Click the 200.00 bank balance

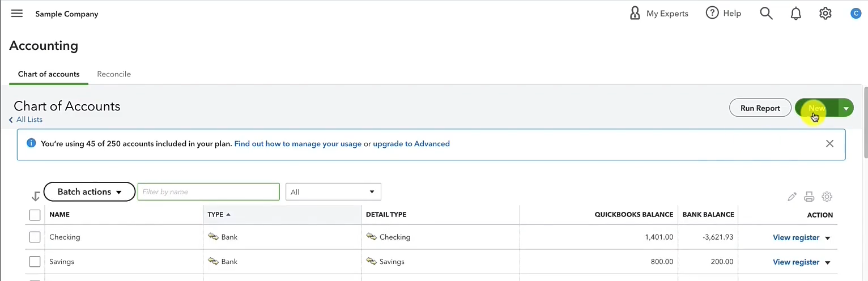(722, 262)
